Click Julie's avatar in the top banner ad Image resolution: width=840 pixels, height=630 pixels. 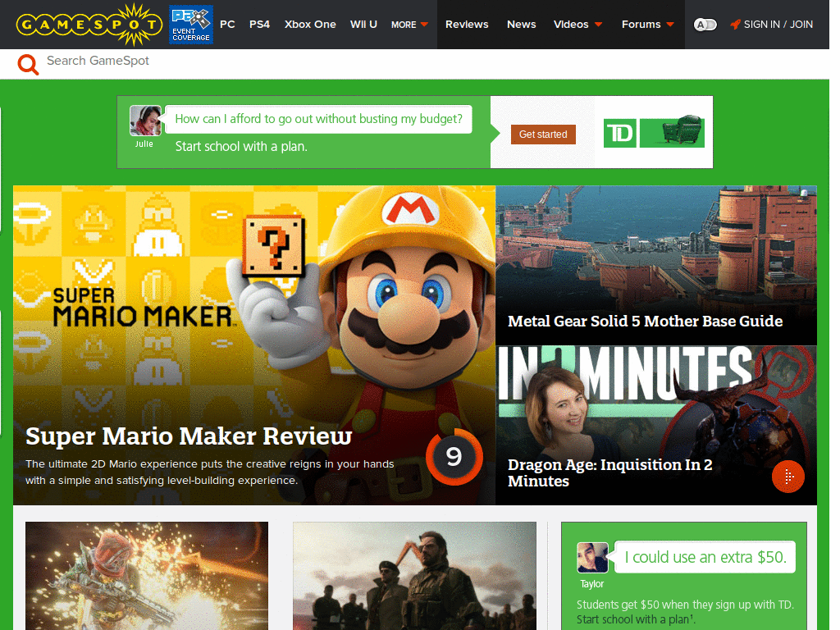(145, 120)
